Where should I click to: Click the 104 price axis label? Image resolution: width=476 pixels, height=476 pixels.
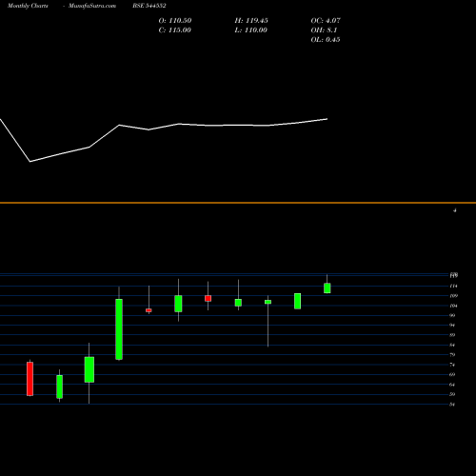[x=453, y=306]
